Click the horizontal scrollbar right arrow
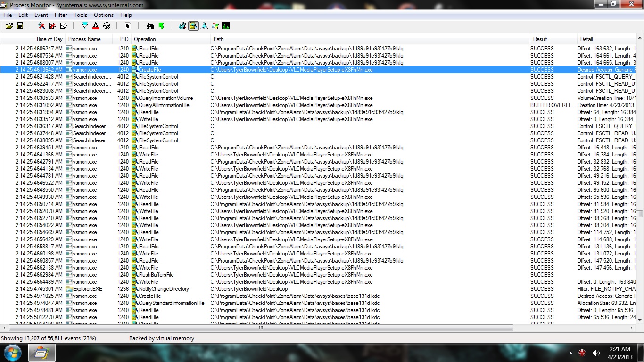The image size is (644, 362). point(633,328)
